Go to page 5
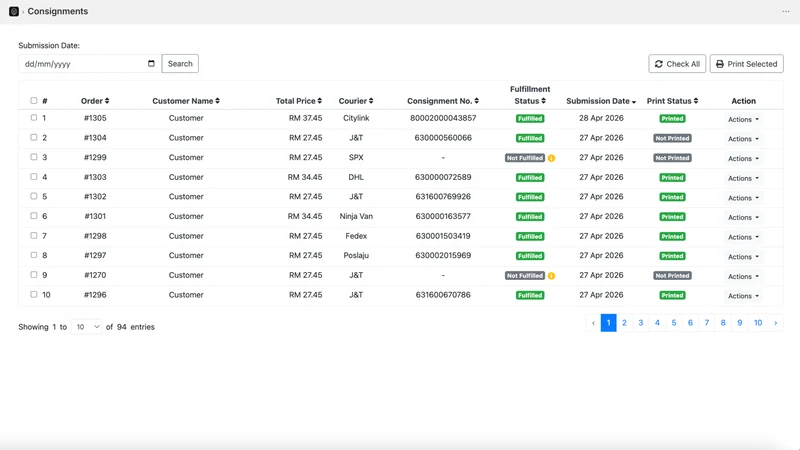This screenshot has height=450, width=800. coord(673,323)
